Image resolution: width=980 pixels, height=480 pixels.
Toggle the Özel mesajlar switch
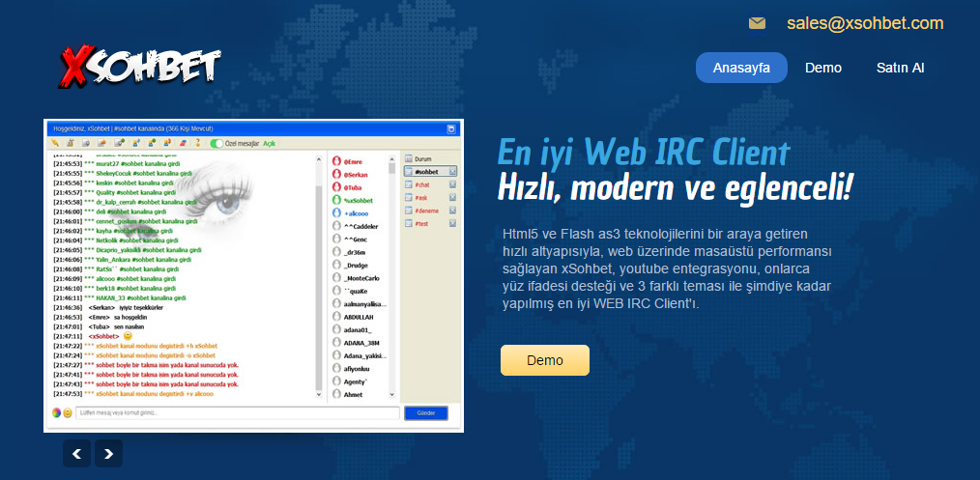pyautogui.click(x=216, y=144)
